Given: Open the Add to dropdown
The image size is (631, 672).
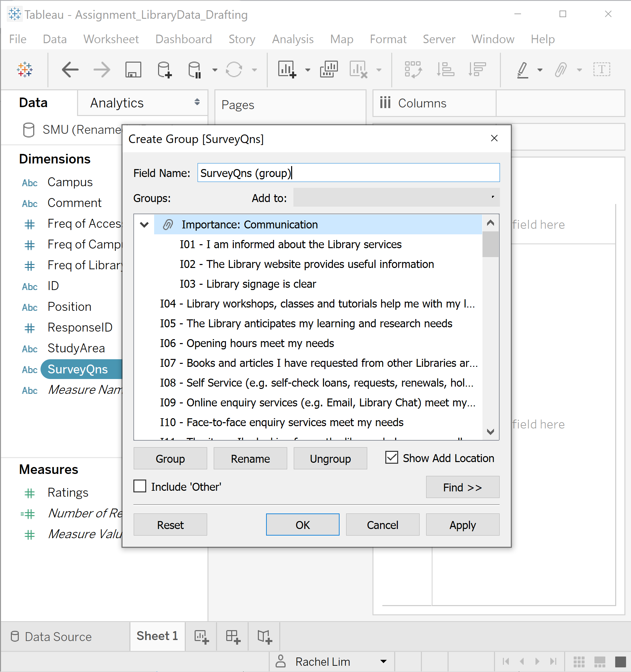Looking at the screenshot, I should tap(396, 197).
